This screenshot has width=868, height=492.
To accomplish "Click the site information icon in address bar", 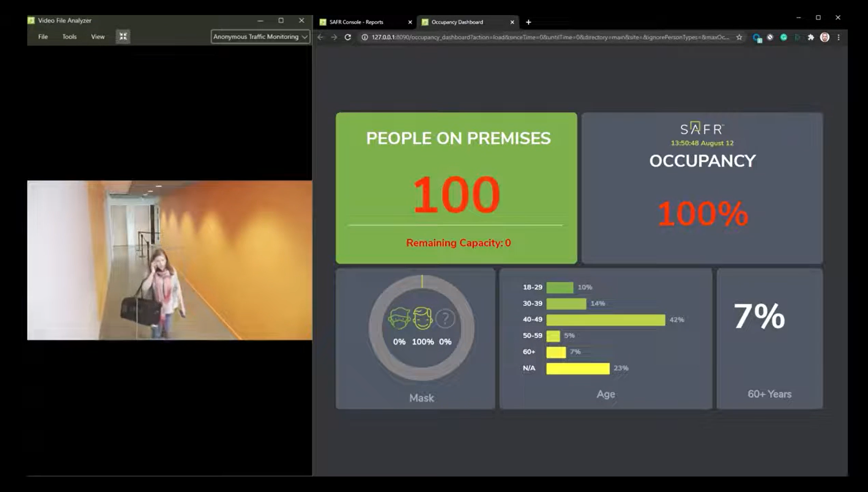I will (365, 37).
